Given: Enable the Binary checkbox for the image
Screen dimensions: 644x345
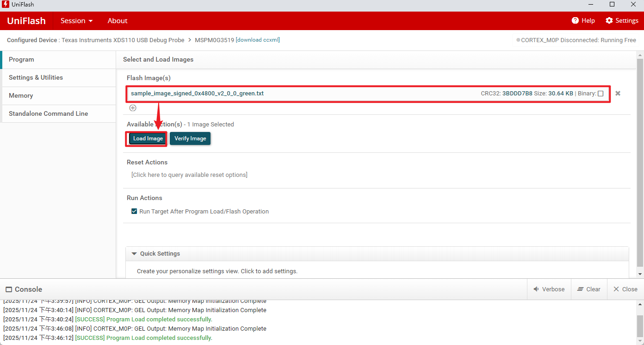Looking at the screenshot, I should pyautogui.click(x=601, y=94).
